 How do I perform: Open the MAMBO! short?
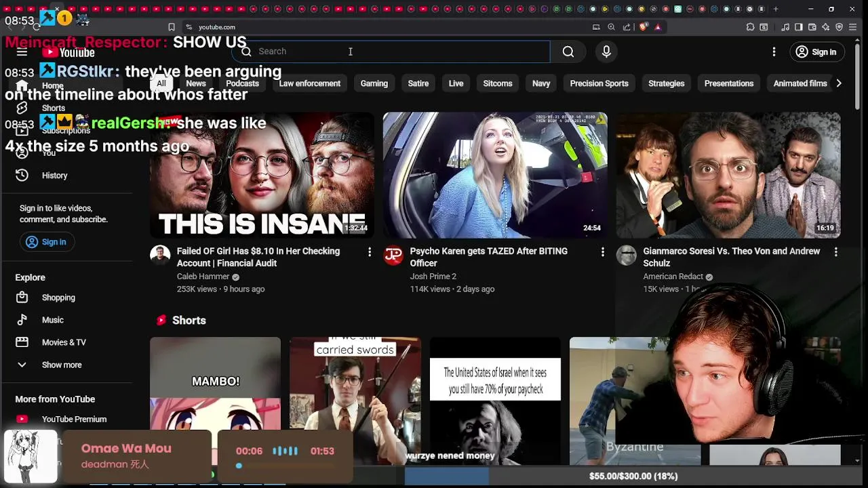click(215, 401)
